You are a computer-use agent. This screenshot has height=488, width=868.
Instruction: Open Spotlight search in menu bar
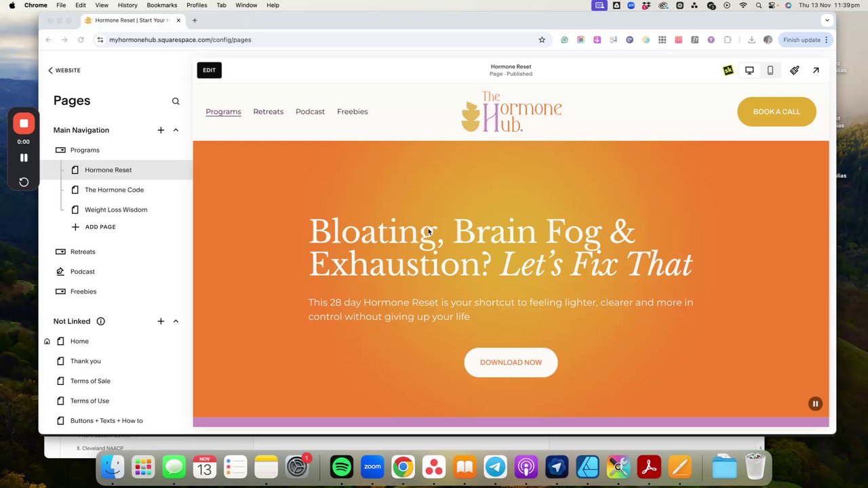tap(758, 5)
